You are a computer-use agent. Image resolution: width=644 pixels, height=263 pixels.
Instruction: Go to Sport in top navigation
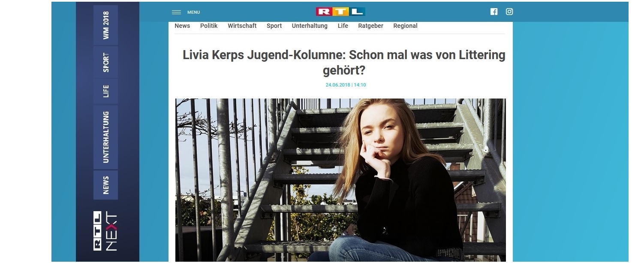pos(274,26)
